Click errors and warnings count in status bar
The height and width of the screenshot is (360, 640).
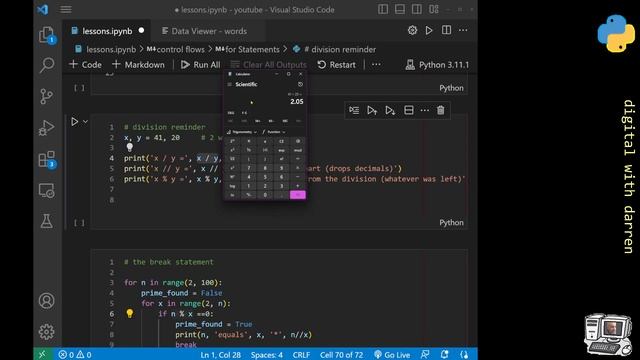point(75,354)
